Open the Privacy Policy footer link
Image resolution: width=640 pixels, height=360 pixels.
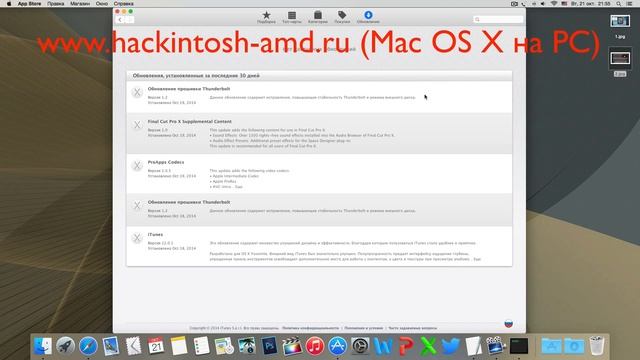[310, 328]
